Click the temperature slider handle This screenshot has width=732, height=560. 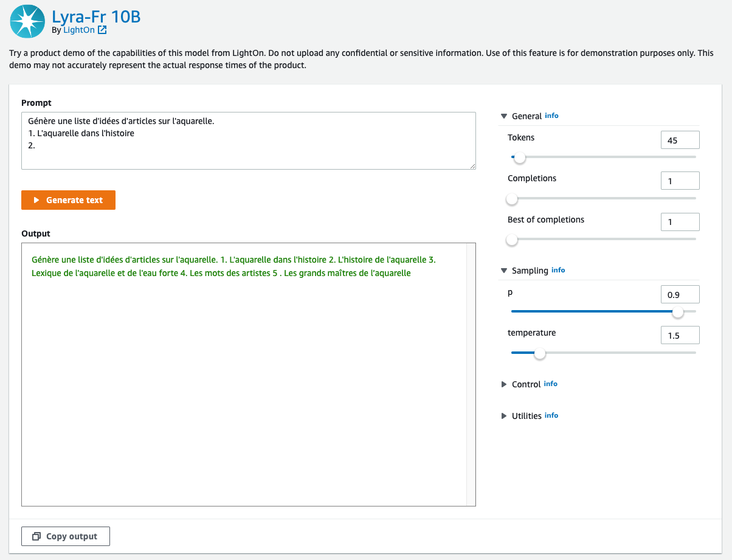pyautogui.click(x=539, y=353)
